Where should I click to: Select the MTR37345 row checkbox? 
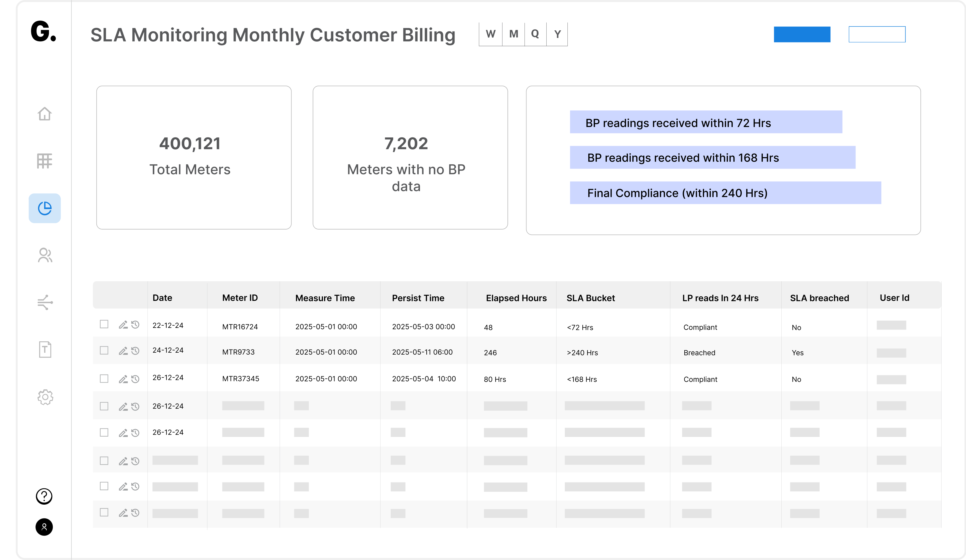pos(104,379)
